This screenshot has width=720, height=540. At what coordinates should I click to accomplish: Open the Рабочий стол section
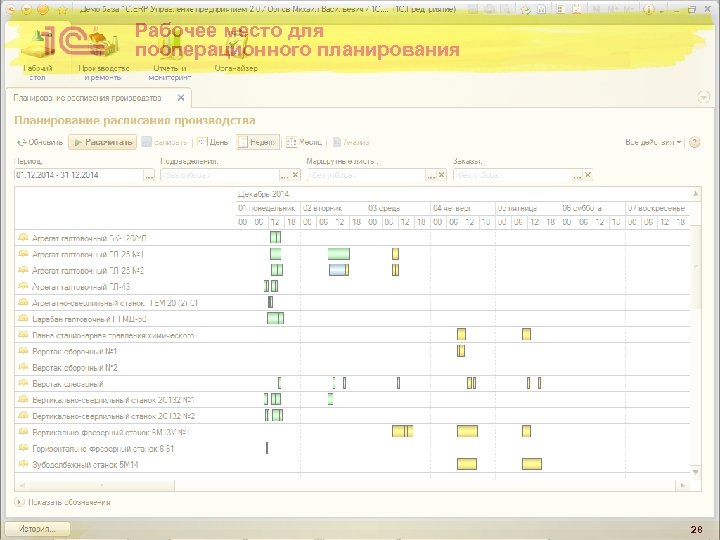[38, 54]
